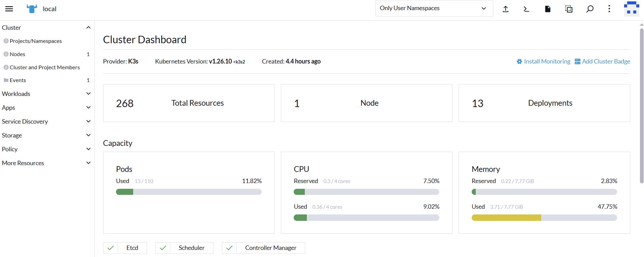Screen dimensions: 644x257
Task: Go to Nodes in the sidebar
Action: point(18,54)
